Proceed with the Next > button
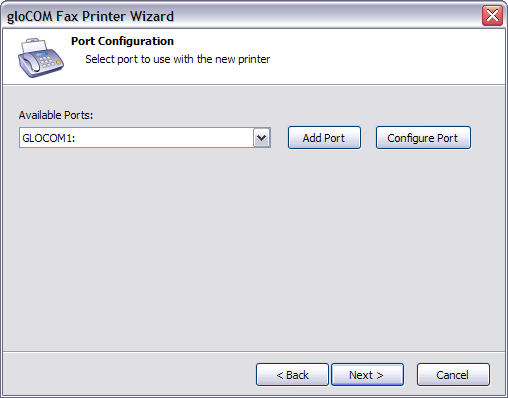 click(x=367, y=375)
